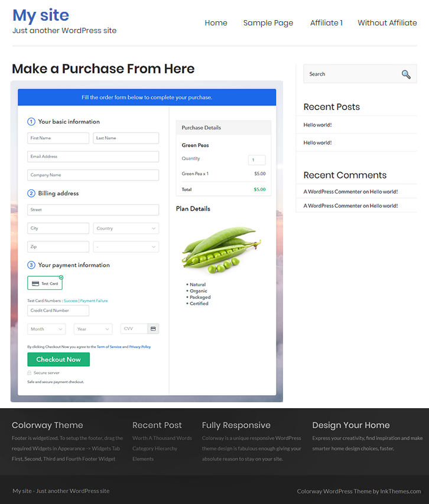Click the Organic bullet text
This screenshot has width=429, height=504.
(x=199, y=291)
